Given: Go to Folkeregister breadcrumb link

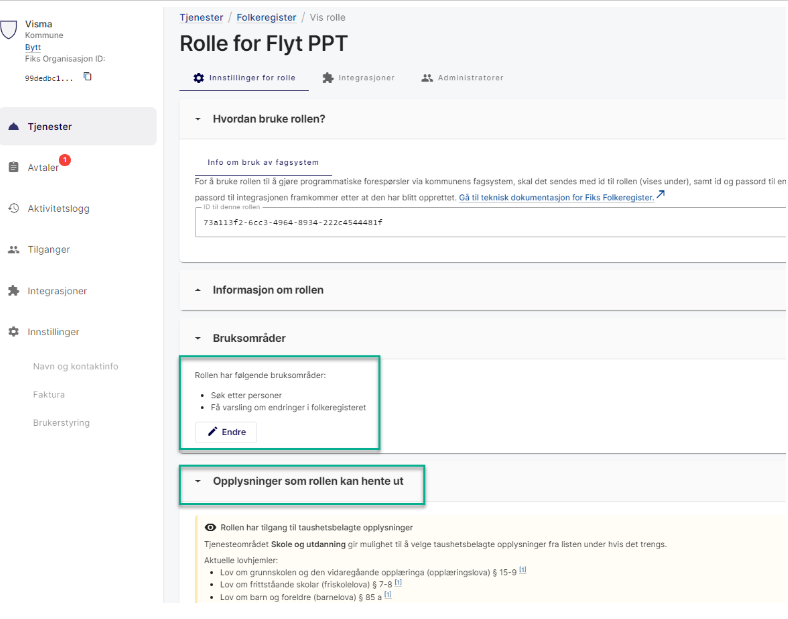Looking at the screenshot, I should point(266,18).
